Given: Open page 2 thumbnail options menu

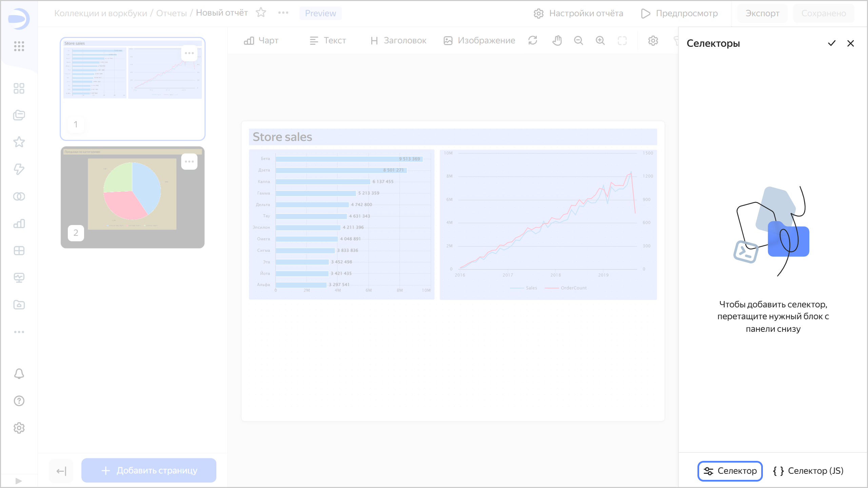Looking at the screenshot, I should tap(189, 162).
